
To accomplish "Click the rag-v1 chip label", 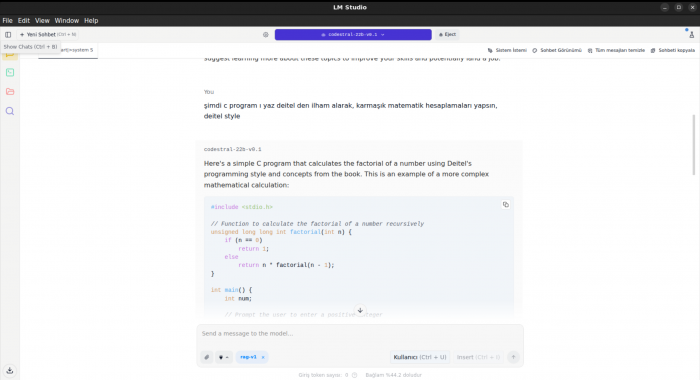I will 248,357.
